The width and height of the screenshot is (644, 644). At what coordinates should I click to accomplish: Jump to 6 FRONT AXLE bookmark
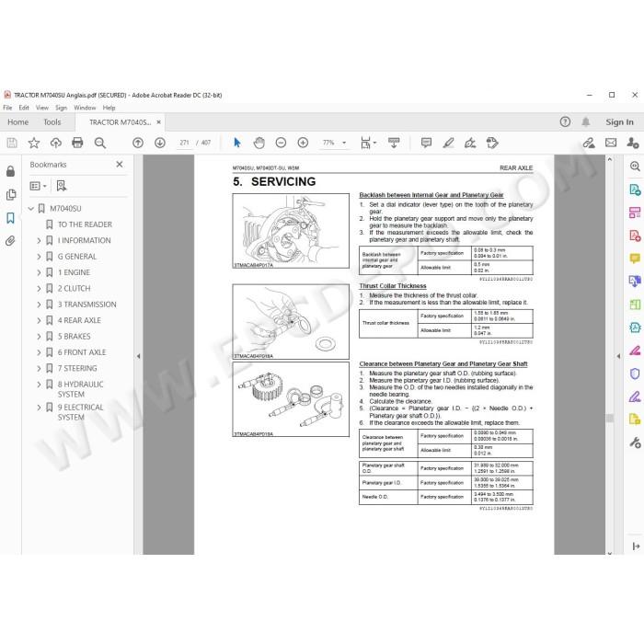(x=82, y=352)
